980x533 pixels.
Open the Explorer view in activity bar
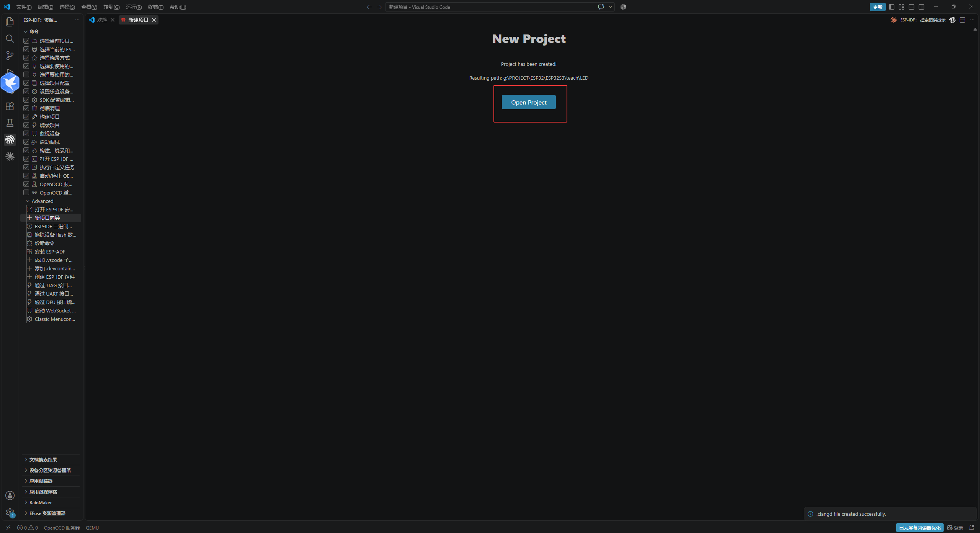pyautogui.click(x=10, y=22)
